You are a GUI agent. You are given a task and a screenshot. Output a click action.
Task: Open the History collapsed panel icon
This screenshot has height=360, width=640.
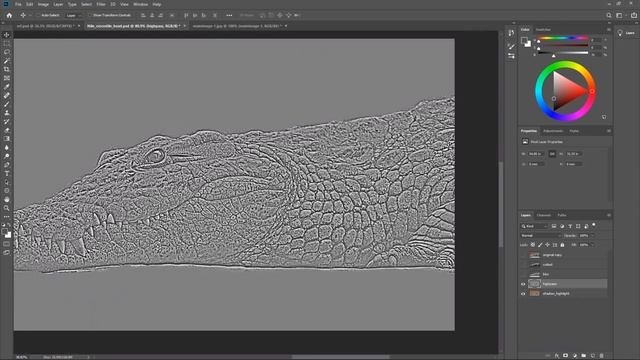point(511,33)
